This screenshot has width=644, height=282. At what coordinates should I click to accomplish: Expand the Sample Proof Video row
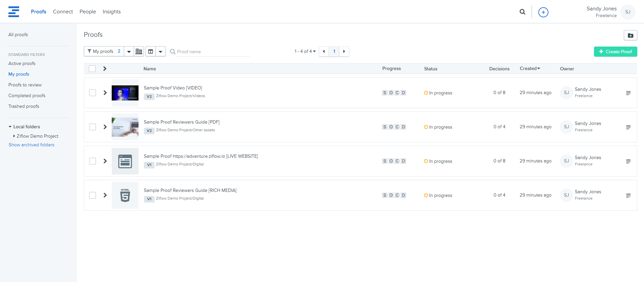tap(105, 93)
